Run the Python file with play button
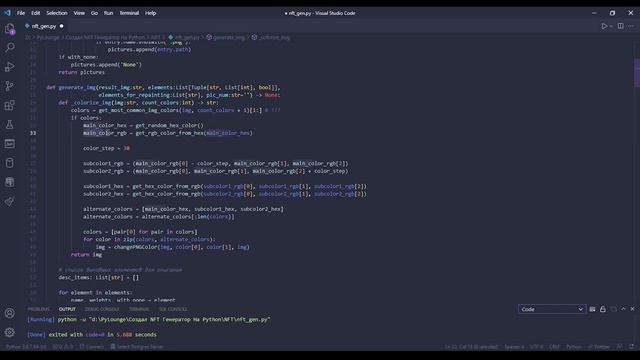Viewport: 640px width, 360px height. click(x=604, y=26)
